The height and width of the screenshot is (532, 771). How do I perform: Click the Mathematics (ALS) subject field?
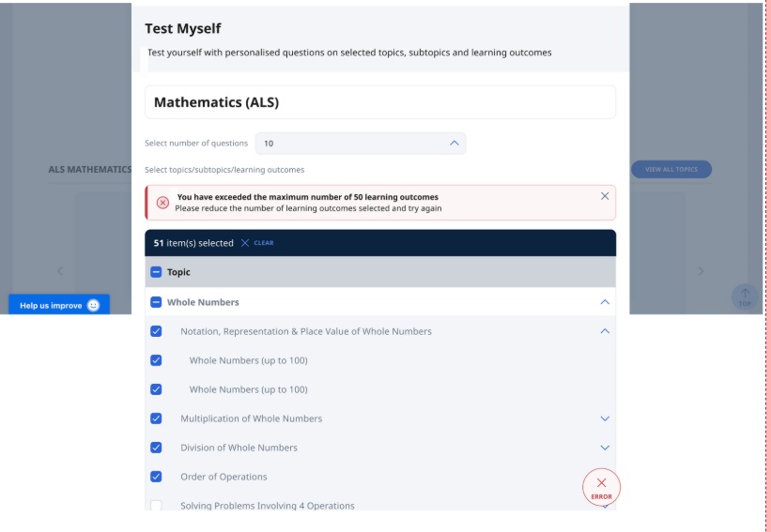pos(380,102)
